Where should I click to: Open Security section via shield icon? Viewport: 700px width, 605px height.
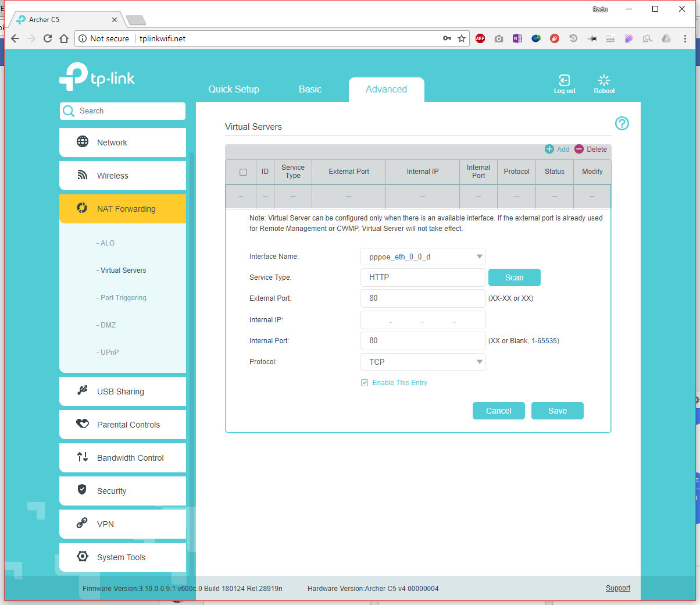point(83,490)
